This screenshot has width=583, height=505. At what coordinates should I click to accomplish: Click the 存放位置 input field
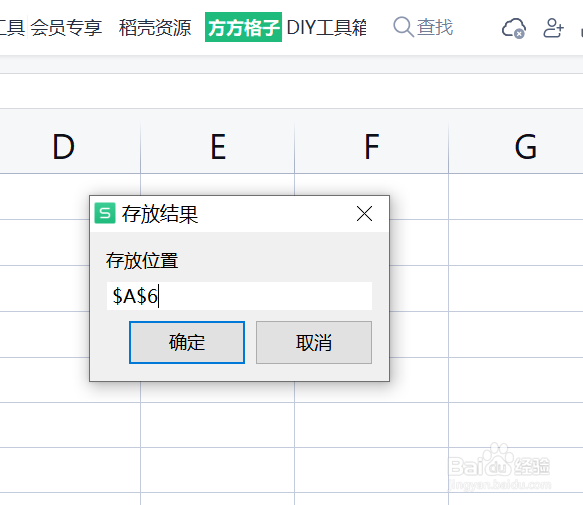pyautogui.click(x=239, y=296)
